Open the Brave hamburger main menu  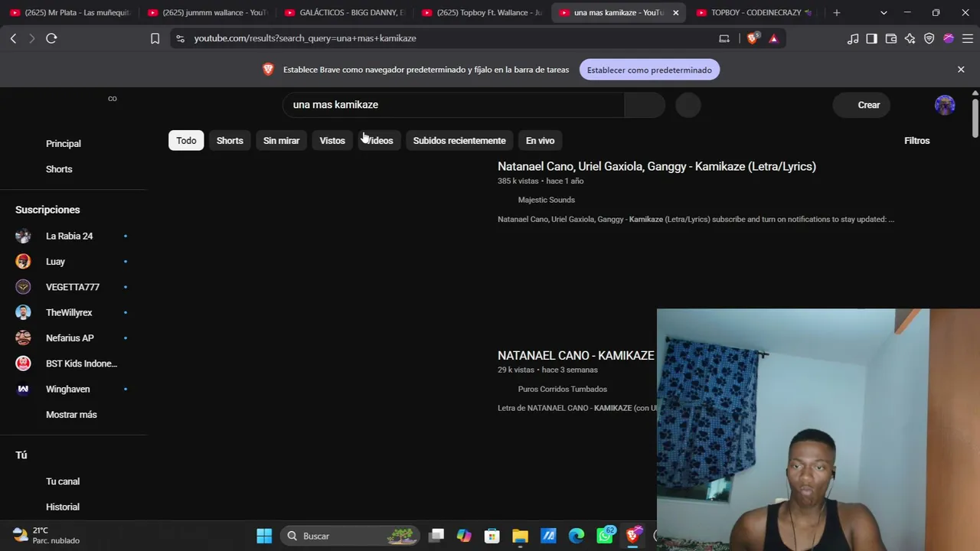pos(967,38)
